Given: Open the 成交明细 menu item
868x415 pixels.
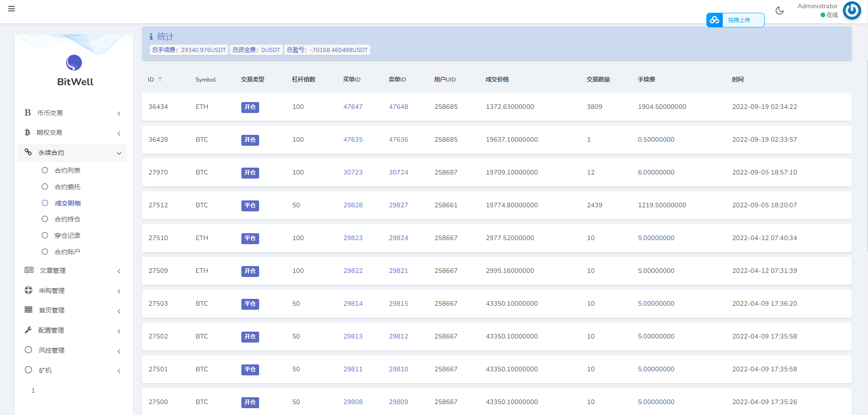Looking at the screenshot, I should tap(67, 203).
